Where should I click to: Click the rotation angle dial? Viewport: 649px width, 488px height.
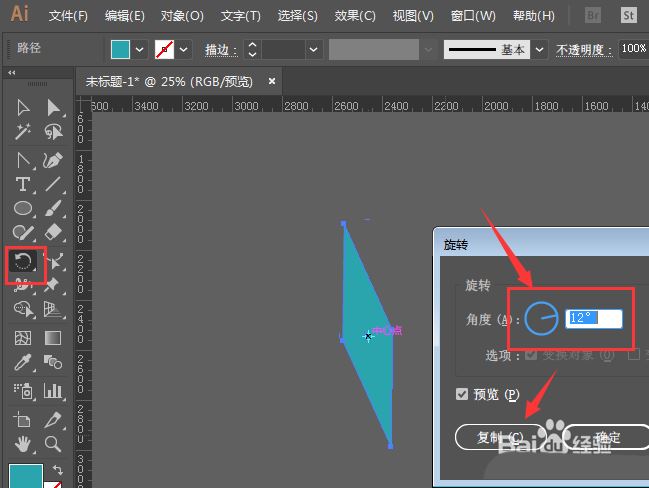tap(541, 318)
